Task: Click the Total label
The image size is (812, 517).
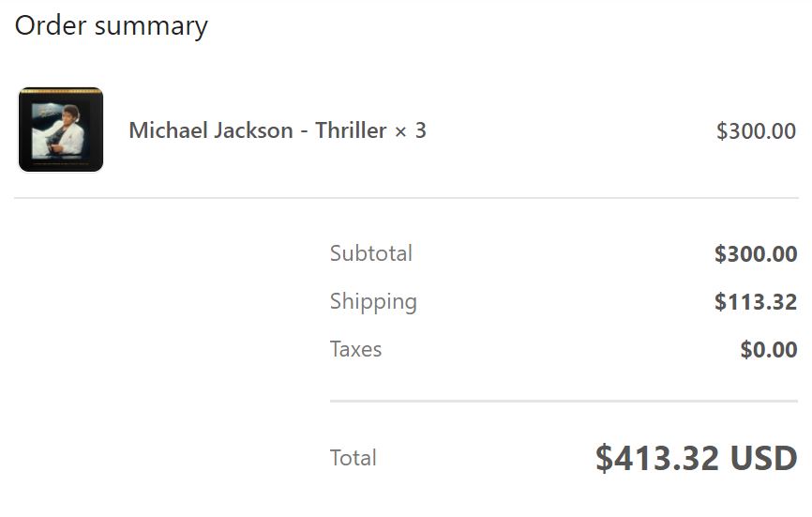Action: tap(353, 458)
